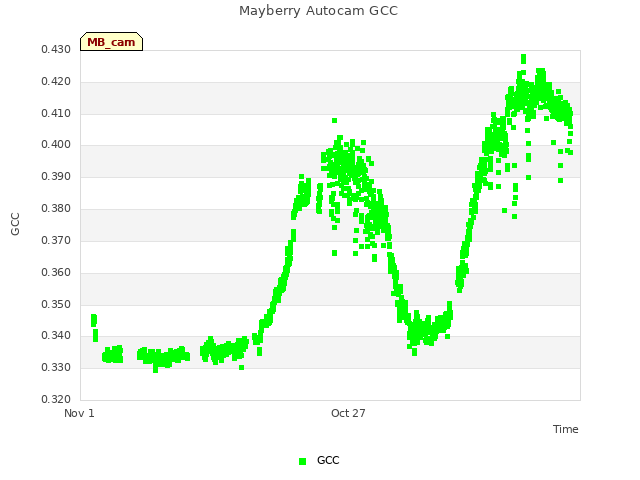Click the Nov 1 x-axis label
The image size is (640, 480).
coord(79,413)
